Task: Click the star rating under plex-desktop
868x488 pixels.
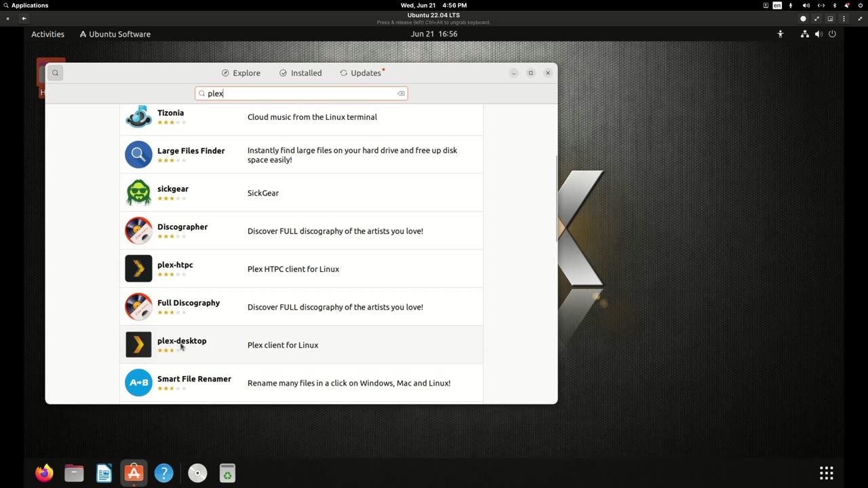Action: pos(172,350)
